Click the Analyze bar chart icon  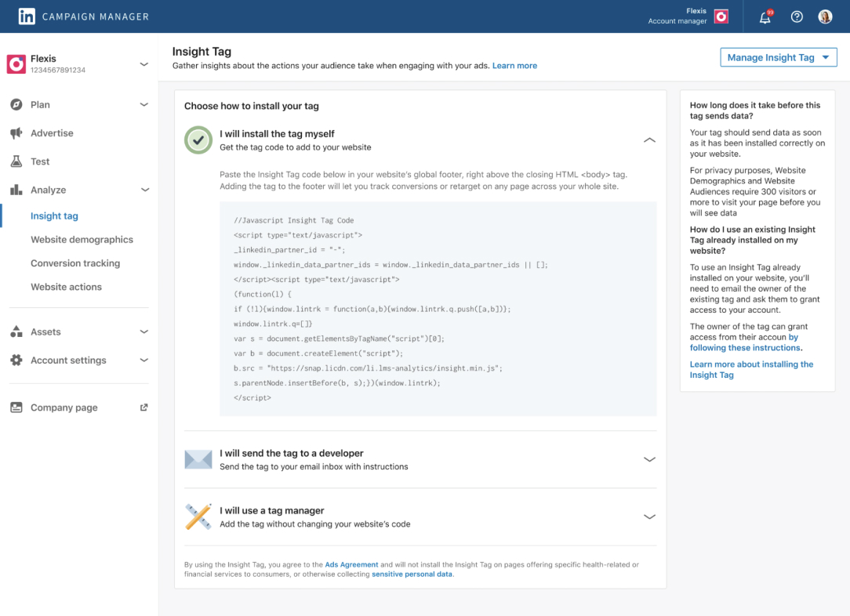pyautogui.click(x=16, y=190)
